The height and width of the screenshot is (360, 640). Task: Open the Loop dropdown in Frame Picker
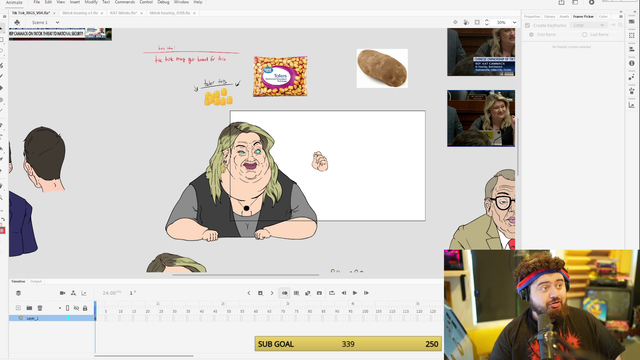point(588,25)
